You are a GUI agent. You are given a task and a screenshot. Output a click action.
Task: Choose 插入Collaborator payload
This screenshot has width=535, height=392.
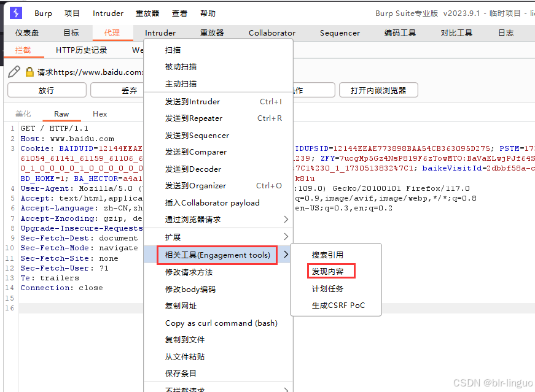[x=219, y=203]
